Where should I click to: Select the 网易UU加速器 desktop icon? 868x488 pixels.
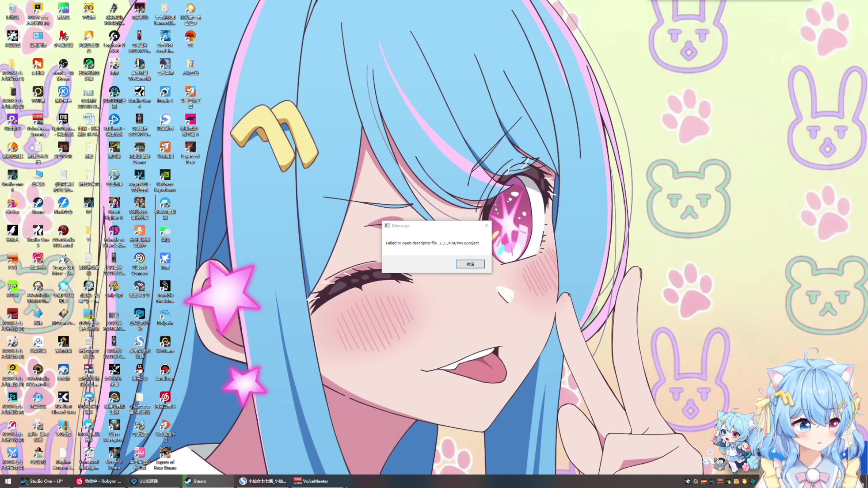[114, 98]
